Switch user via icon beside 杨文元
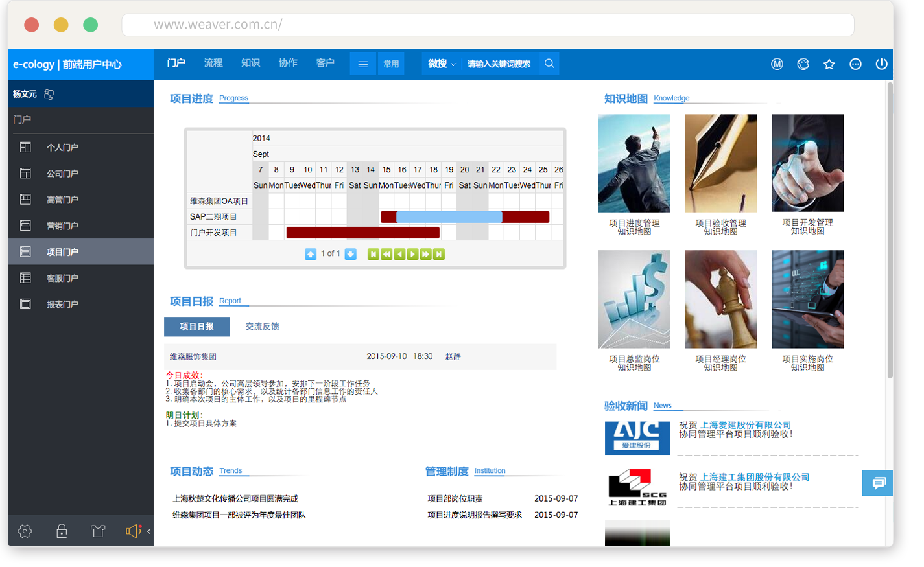Screen dimensions: 924x567 pos(49,95)
